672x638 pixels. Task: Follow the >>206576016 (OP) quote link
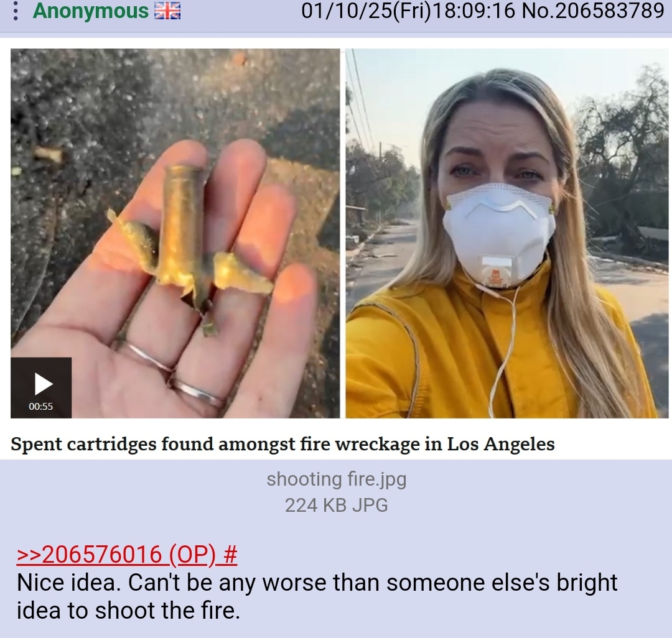[128, 555]
